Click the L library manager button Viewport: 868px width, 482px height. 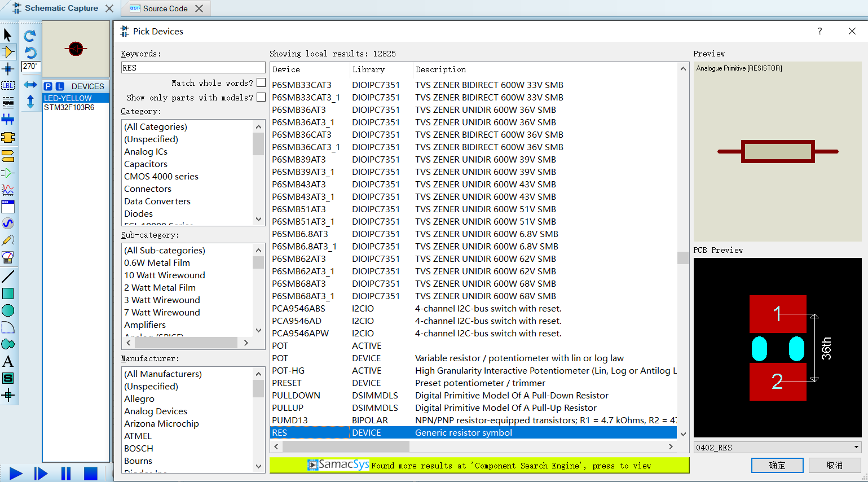pyautogui.click(x=60, y=86)
